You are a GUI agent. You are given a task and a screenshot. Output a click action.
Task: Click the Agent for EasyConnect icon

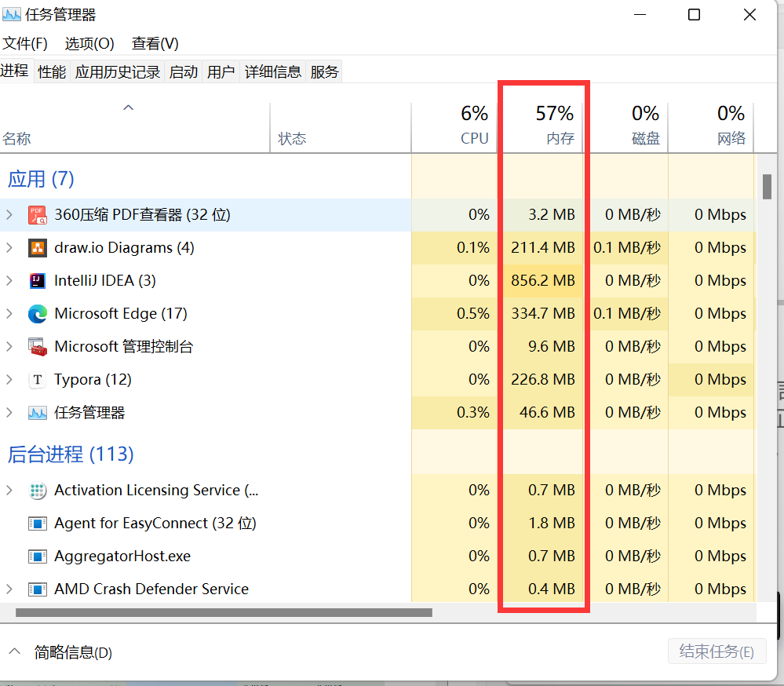tap(38, 524)
